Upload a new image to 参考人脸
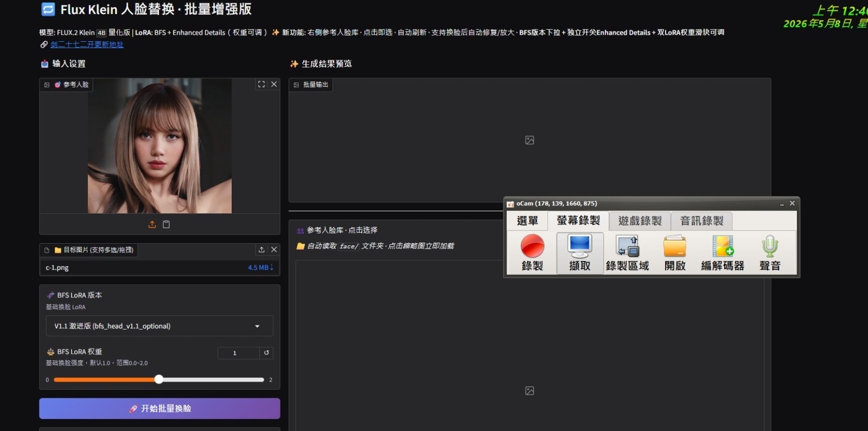868x431 pixels. (x=152, y=224)
